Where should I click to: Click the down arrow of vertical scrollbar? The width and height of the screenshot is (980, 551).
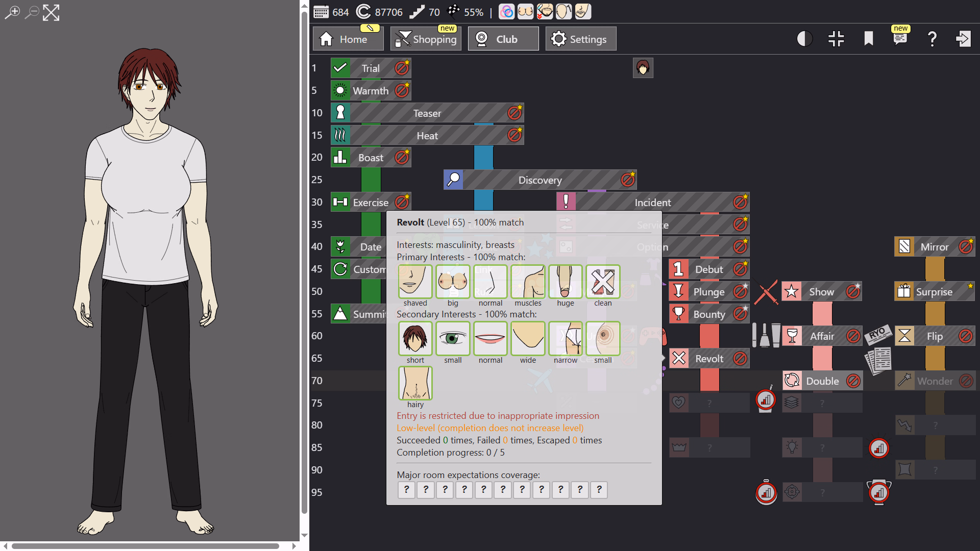click(304, 535)
